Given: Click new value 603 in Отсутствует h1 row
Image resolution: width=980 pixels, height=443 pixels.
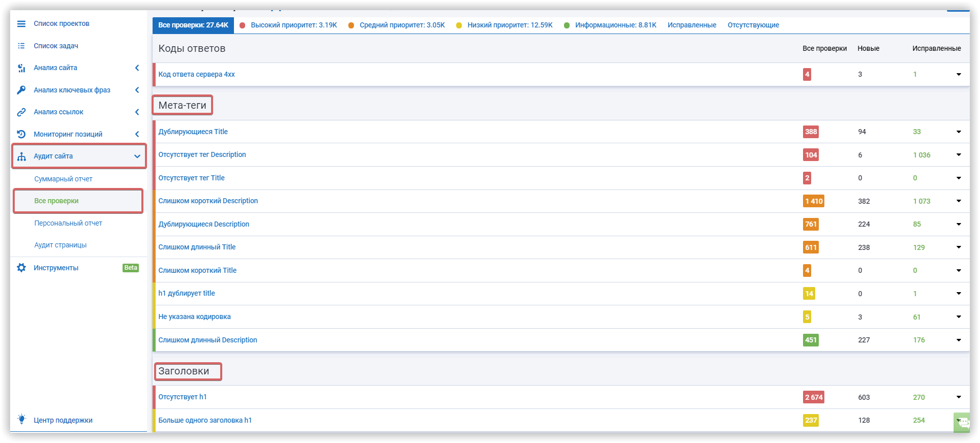Looking at the screenshot, I should (x=864, y=398).
